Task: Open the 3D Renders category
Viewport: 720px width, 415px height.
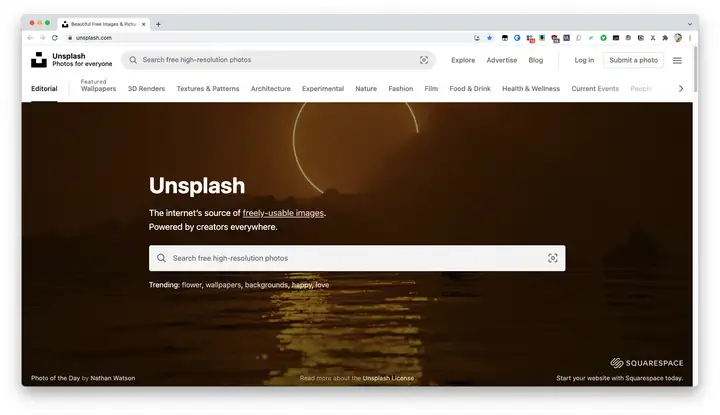Action: (x=146, y=89)
